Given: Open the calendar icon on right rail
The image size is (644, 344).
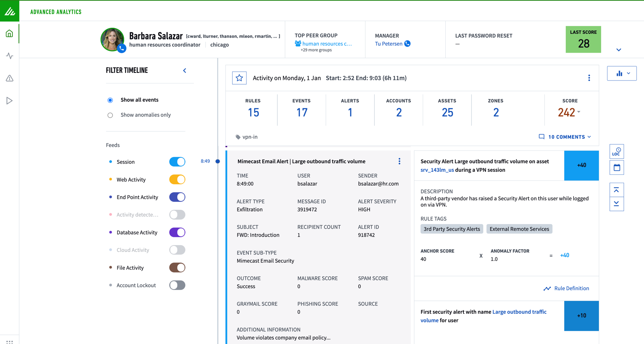Looking at the screenshot, I should [617, 168].
